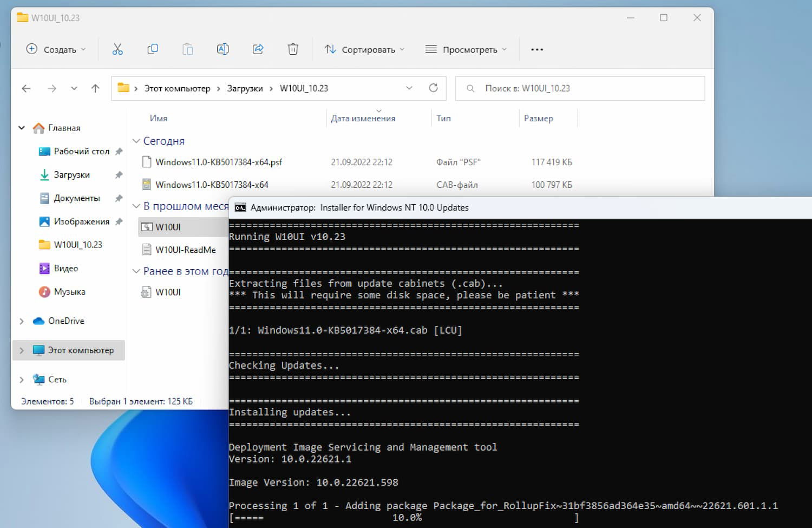The height and width of the screenshot is (528, 812).
Task: Select the W10UI file icon under earlier this year
Action: click(146, 292)
